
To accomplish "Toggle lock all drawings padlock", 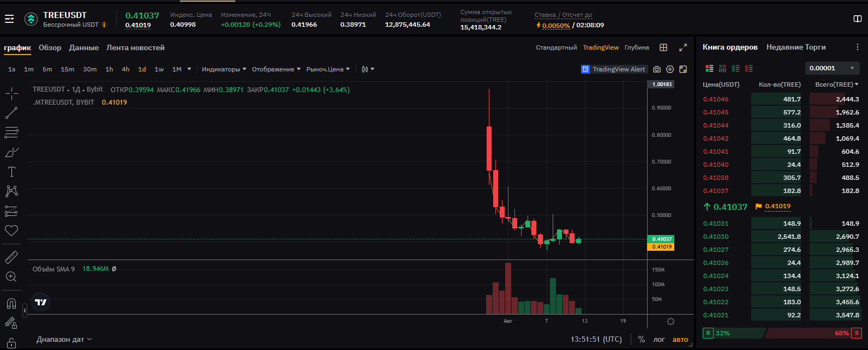I will tap(11, 343).
